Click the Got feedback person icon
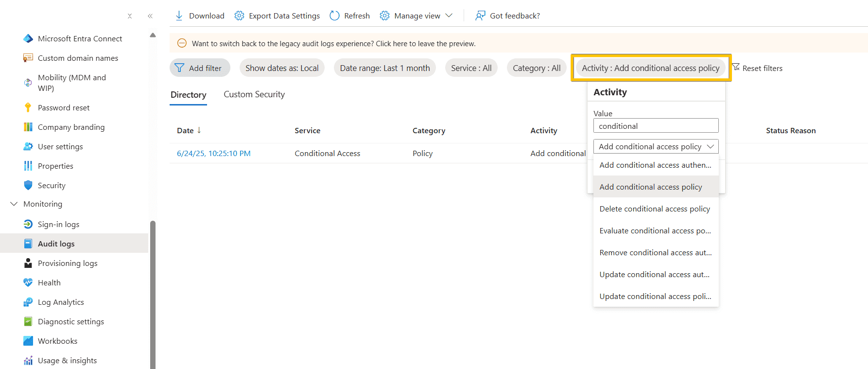 click(480, 16)
